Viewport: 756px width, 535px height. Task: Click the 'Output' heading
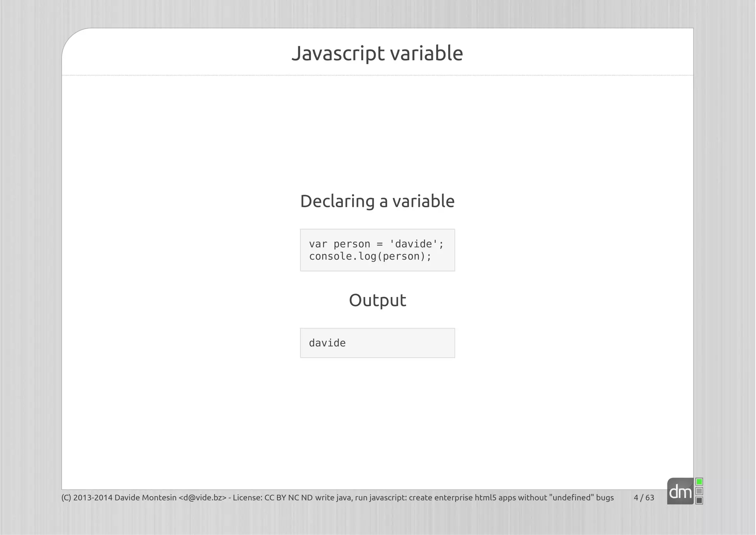(377, 300)
